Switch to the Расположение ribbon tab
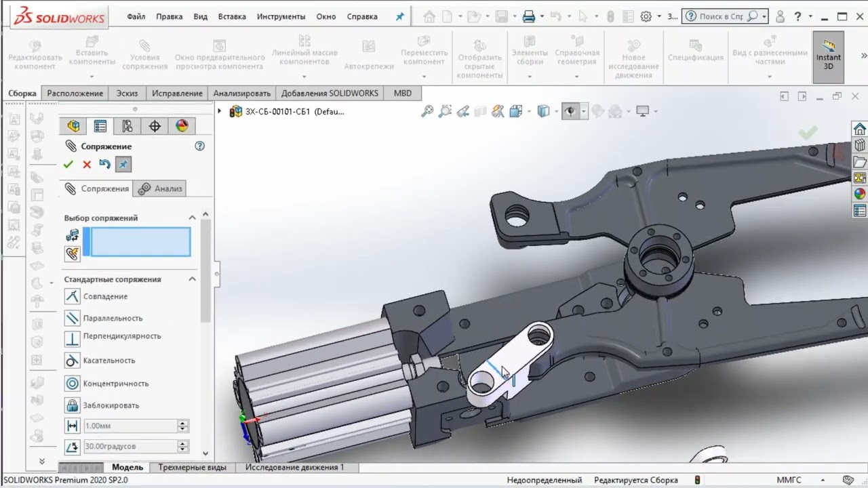This screenshot has height=488, width=868. coord(75,93)
